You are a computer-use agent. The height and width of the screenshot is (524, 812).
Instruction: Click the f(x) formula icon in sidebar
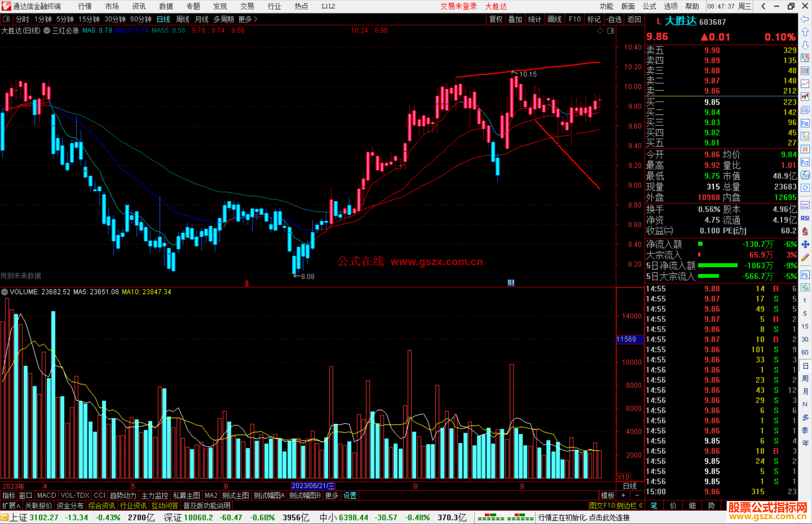805,175
